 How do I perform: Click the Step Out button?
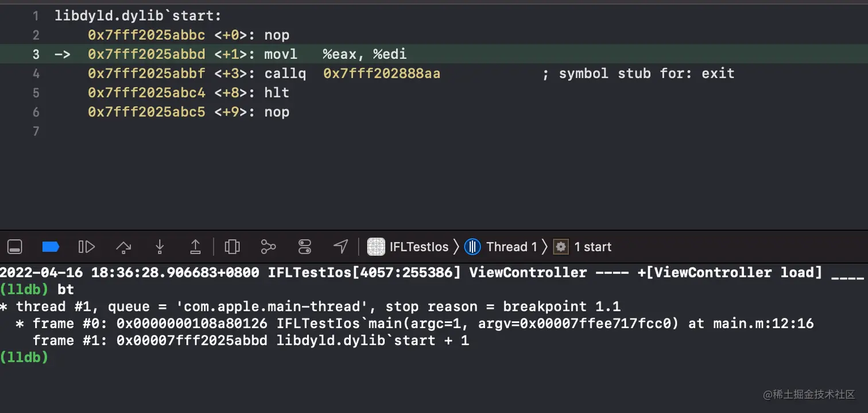point(195,247)
